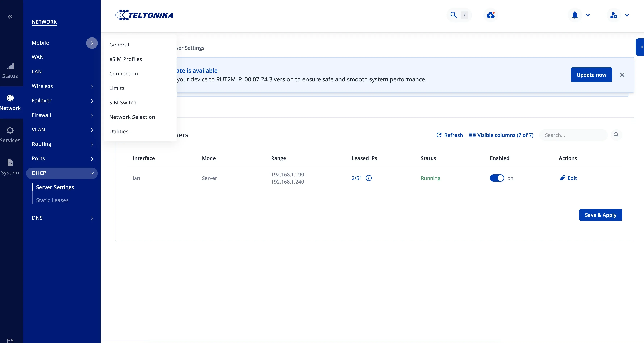
Task: Dismiss the firmware update banner
Action: coord(622,75)
